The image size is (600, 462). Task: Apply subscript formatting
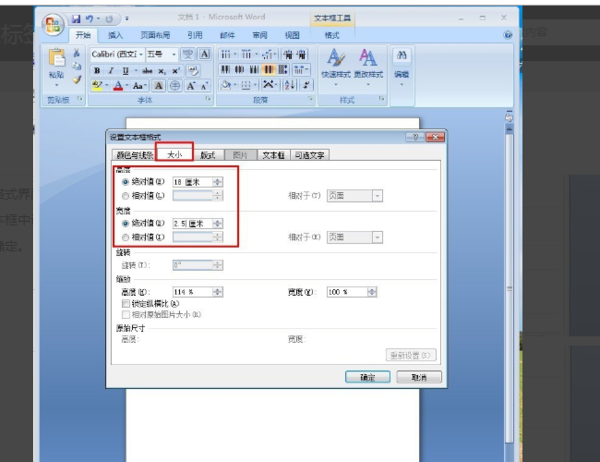(x=162, y=71)
